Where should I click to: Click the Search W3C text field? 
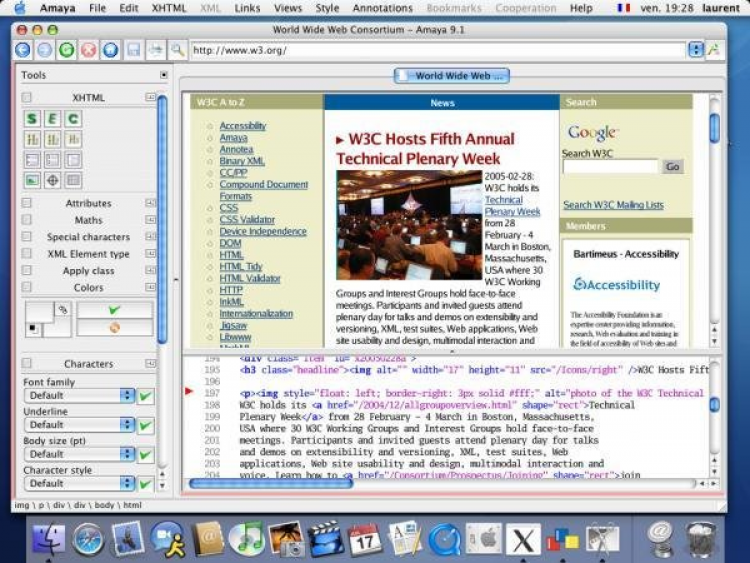tap(610, 166)
